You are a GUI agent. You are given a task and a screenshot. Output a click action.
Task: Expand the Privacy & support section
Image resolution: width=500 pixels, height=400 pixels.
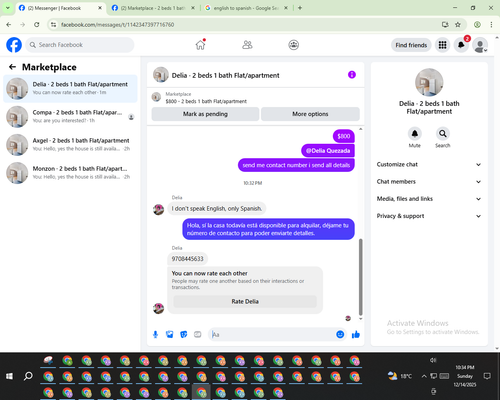(x=429, y=216)
